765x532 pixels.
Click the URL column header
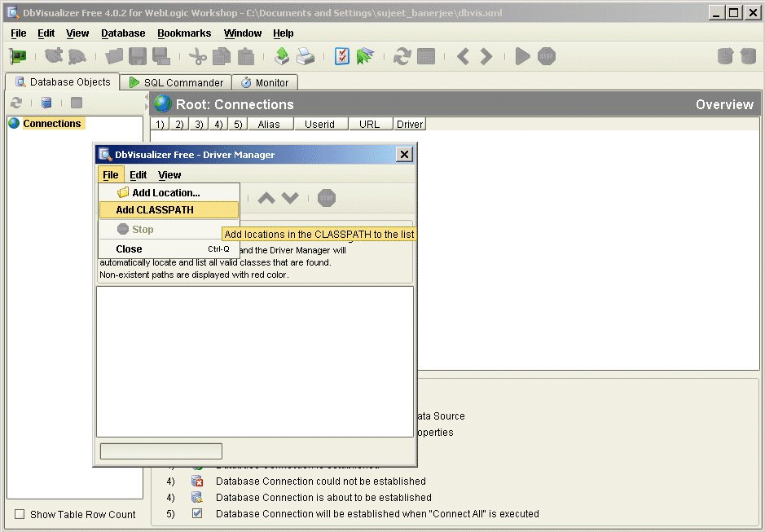[x=369, y=124]
